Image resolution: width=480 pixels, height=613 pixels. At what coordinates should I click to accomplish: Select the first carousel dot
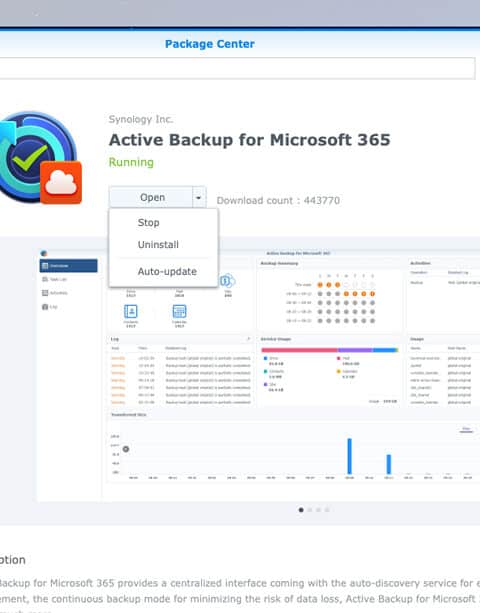(301, 510)
